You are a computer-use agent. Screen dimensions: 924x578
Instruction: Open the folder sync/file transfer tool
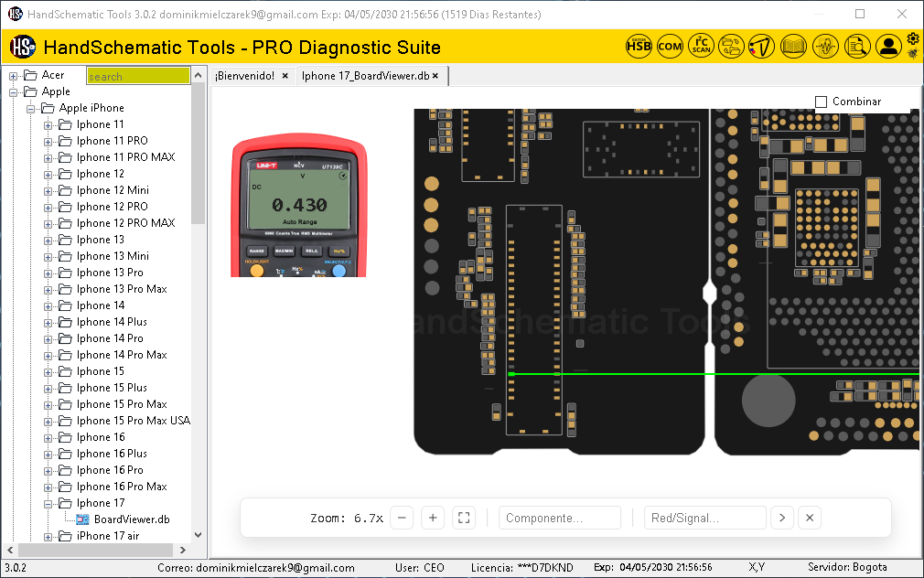[x=731, y=46]
